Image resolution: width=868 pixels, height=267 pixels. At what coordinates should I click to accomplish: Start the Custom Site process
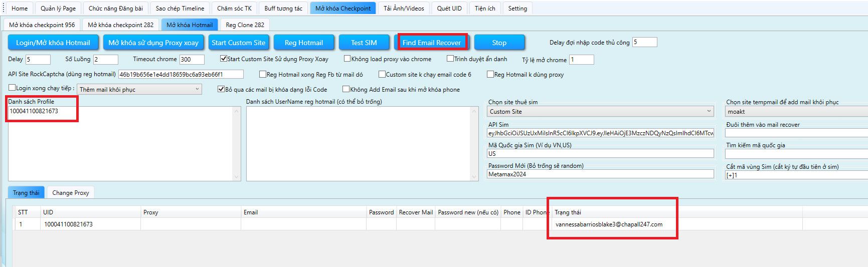(x=238, y=43)
